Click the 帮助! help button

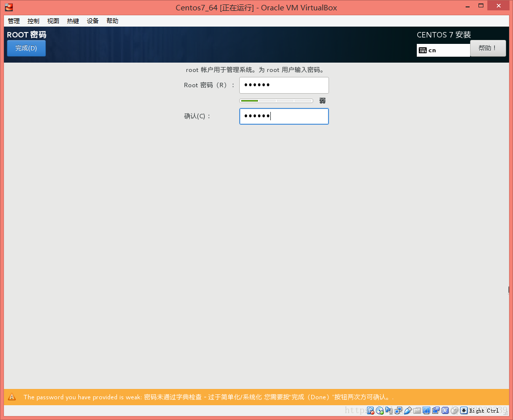(x=488, y=48)
